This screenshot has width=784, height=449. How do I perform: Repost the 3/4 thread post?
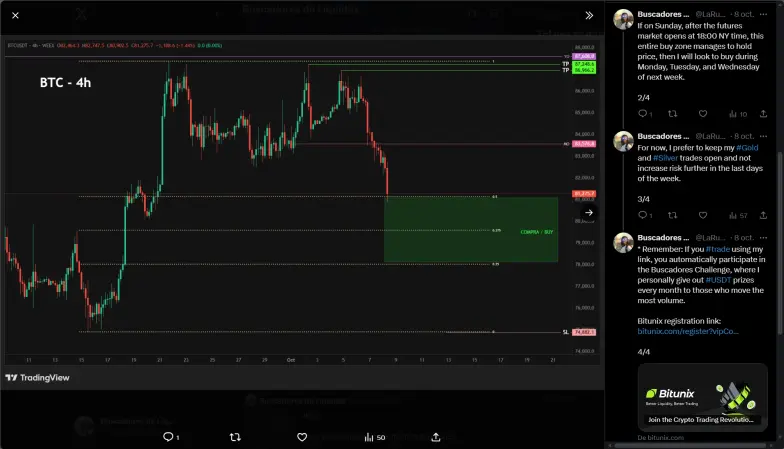pos(672,215)
